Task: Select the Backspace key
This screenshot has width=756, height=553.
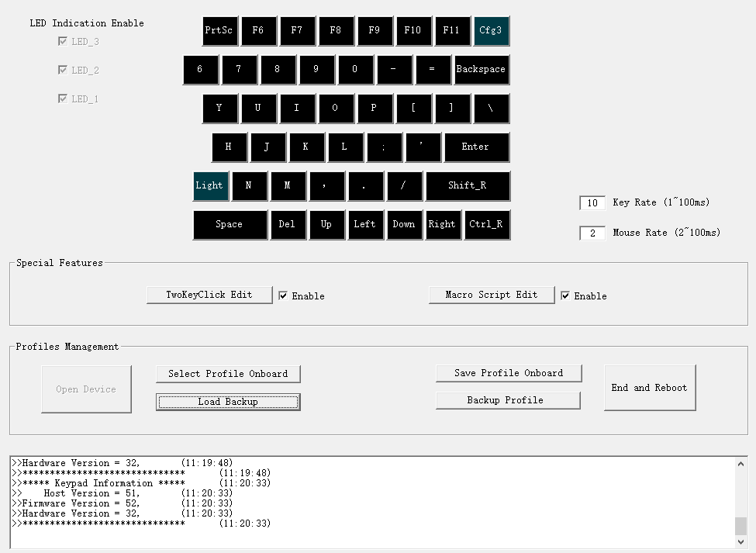Action: click(482, 70)
